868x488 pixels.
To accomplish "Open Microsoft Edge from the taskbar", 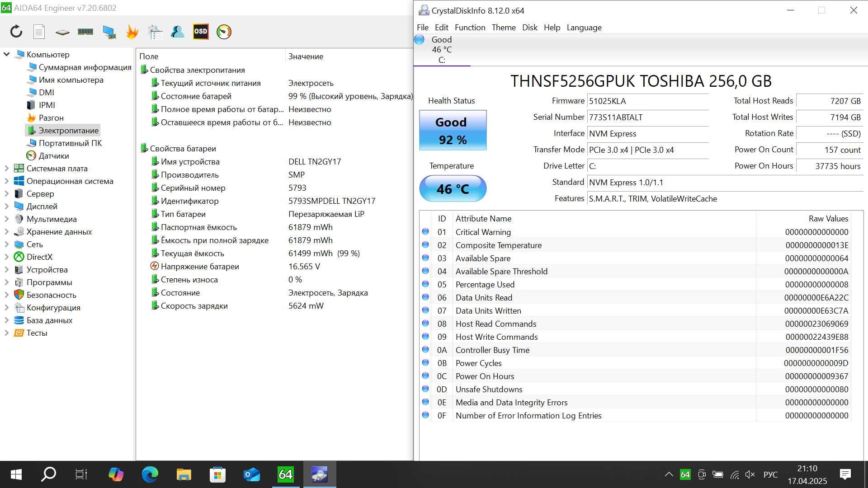I will coord(150,474).
